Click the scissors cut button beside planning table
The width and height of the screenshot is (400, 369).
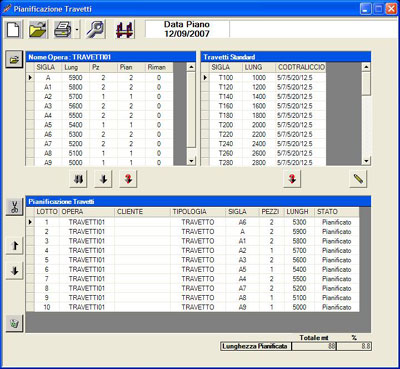14,207
